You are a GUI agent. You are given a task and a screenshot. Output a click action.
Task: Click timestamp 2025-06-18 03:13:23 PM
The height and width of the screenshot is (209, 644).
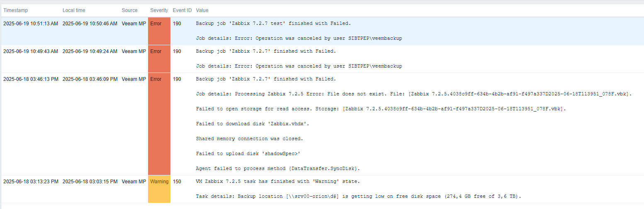coord(31,181)
